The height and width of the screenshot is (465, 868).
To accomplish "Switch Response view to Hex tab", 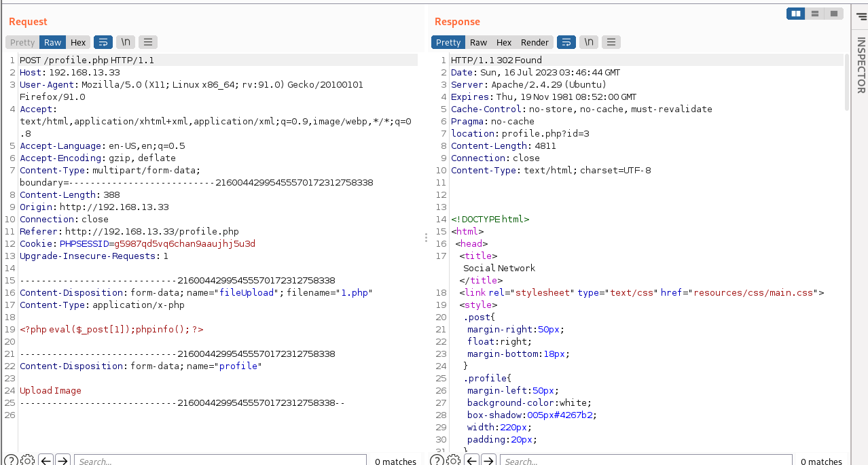I will point(504,42).
